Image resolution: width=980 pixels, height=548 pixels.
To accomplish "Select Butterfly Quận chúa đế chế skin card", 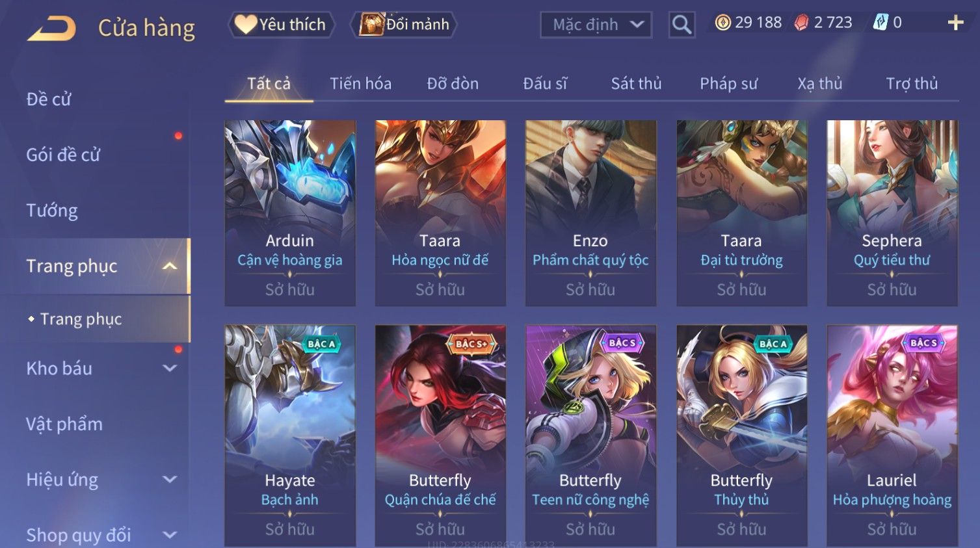I will click(x=440, y=436).
